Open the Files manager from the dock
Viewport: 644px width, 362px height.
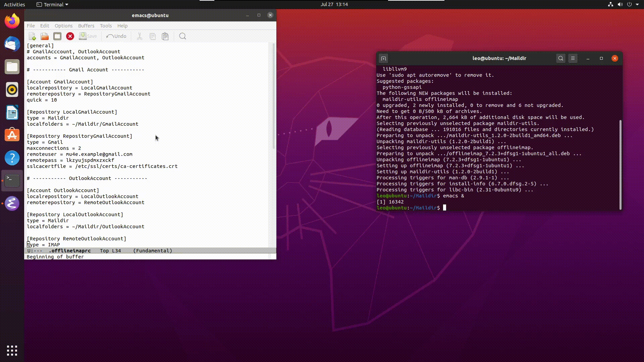click(x=12, y=67)
